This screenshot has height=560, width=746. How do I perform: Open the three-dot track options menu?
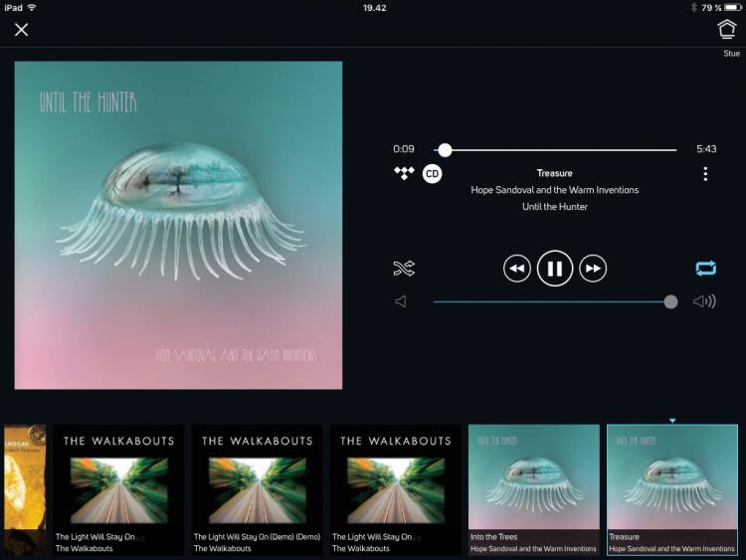(x=705, y=174)
